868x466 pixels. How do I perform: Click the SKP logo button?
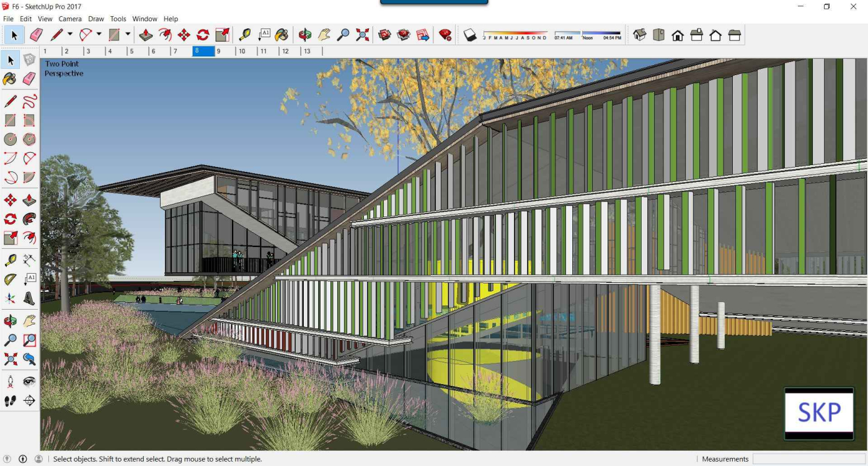819,413
